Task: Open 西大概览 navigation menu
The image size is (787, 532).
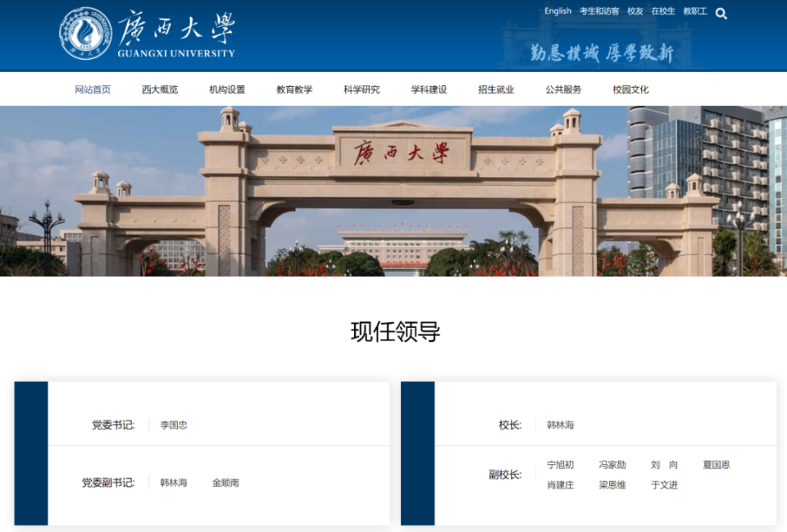Action: [160, 89]
